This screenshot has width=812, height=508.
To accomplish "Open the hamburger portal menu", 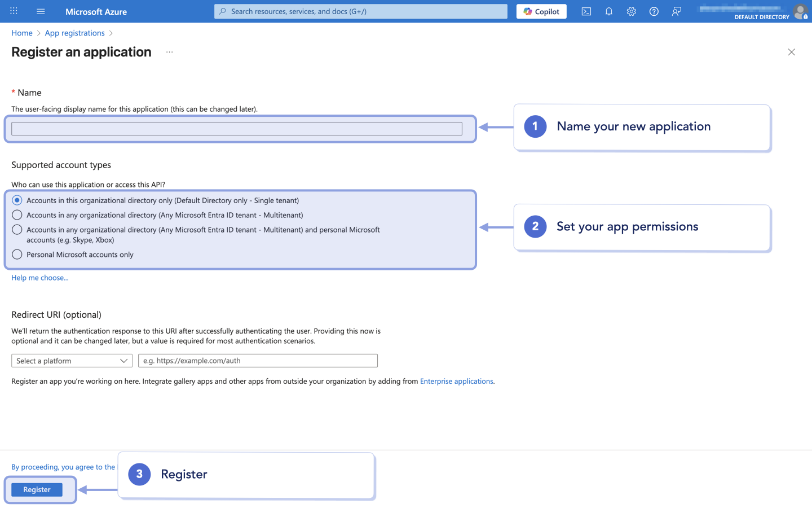I will (41, 11).
